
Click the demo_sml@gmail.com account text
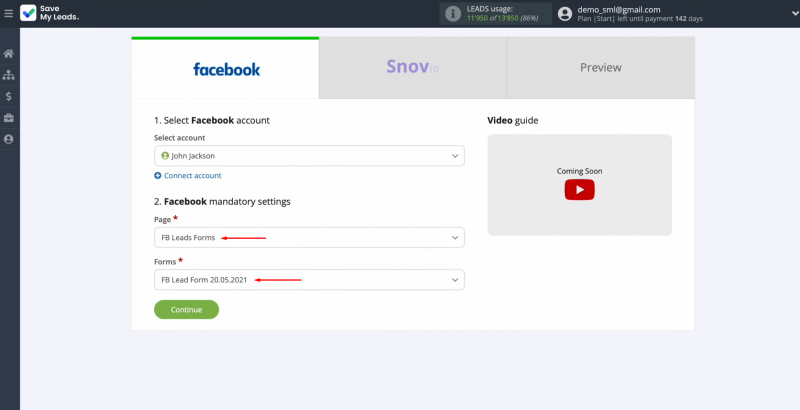[619, 9]
